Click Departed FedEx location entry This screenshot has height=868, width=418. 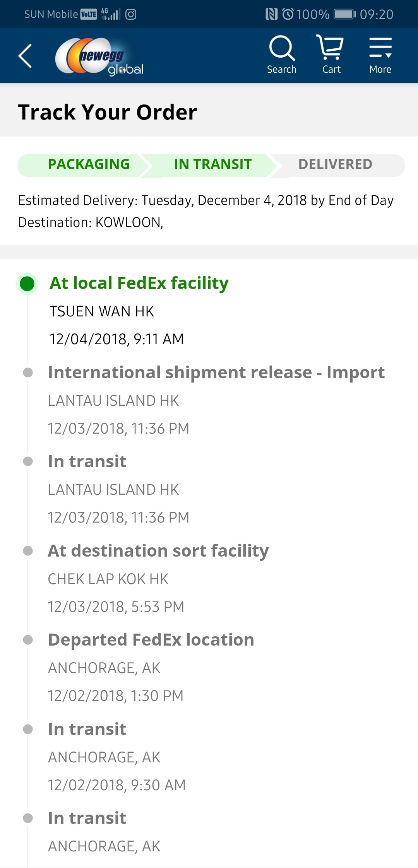[151, 640]
